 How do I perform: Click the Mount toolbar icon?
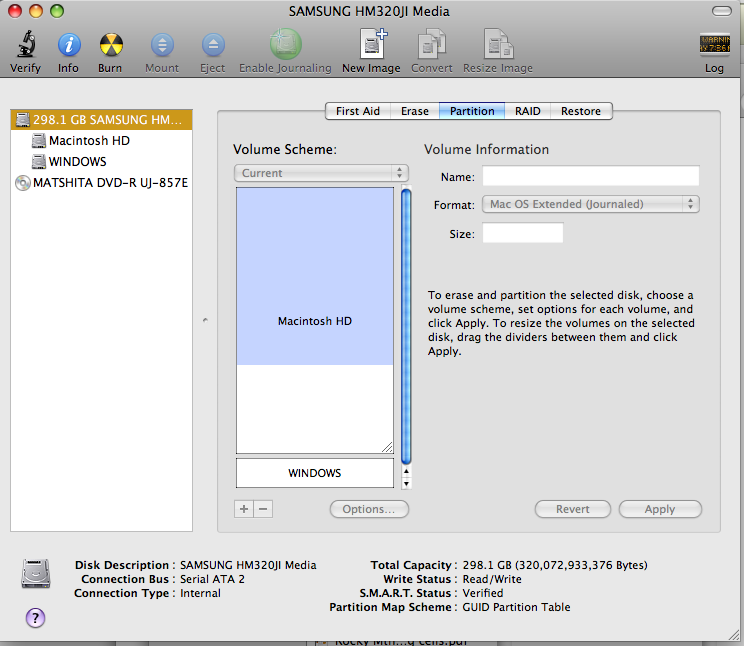(162, 45)
